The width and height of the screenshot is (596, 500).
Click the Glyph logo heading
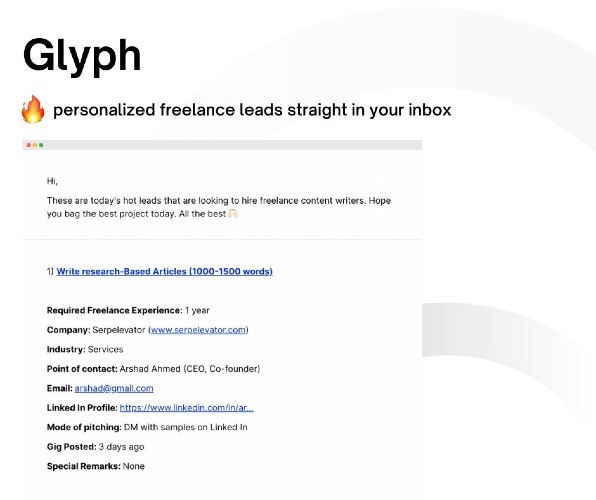pos(82,56)
